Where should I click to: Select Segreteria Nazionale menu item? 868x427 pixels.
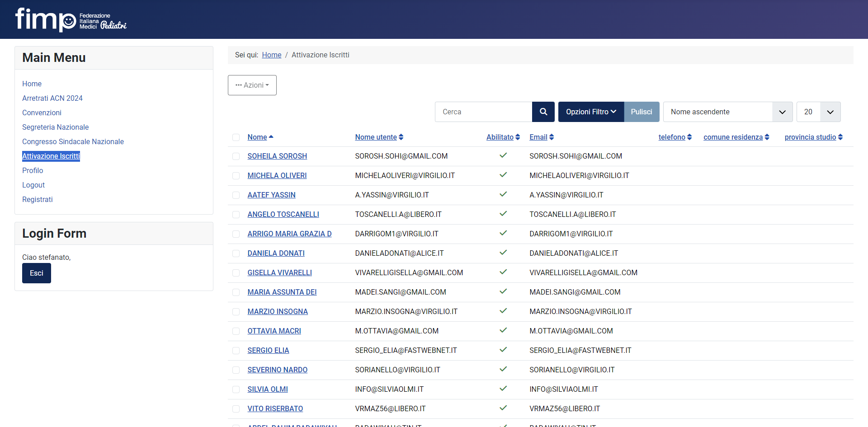(55, 127)
